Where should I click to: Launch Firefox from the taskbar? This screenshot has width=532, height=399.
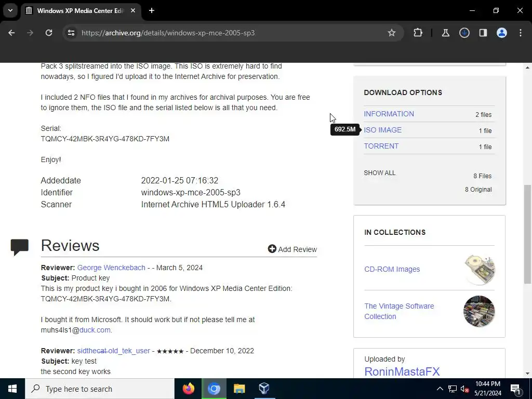[x=188, y=389]
